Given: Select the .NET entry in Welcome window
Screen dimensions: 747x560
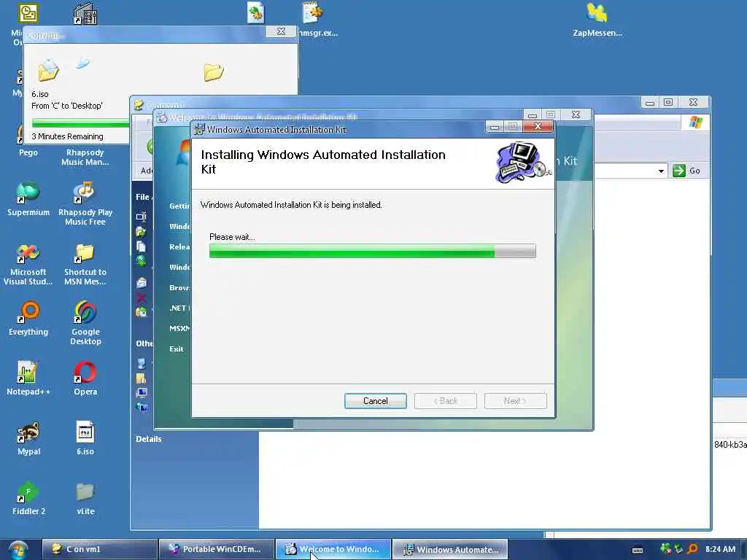Looking at the screenshot, I should click(x=179, y=308).
